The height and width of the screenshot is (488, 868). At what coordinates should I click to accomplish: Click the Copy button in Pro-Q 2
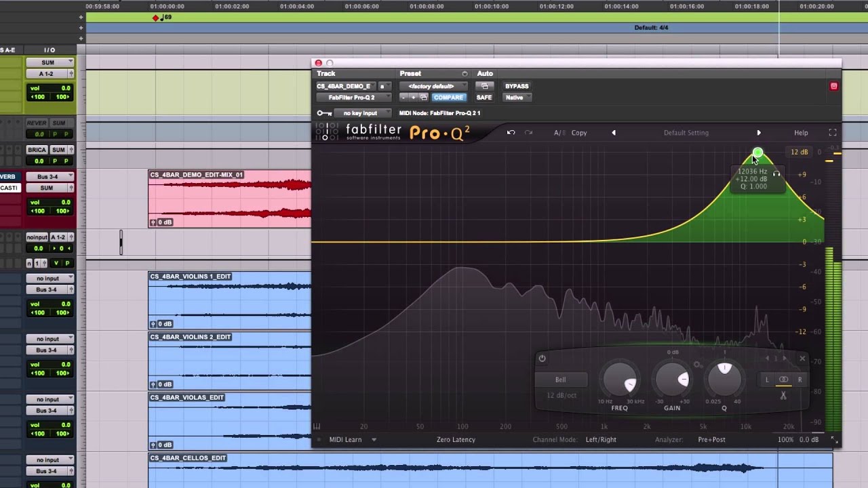579,133
